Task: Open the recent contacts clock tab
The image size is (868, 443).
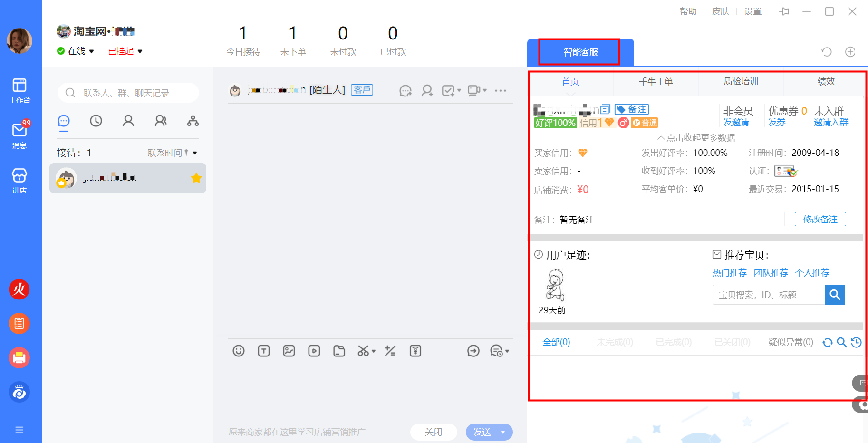Action: (96, 121)
